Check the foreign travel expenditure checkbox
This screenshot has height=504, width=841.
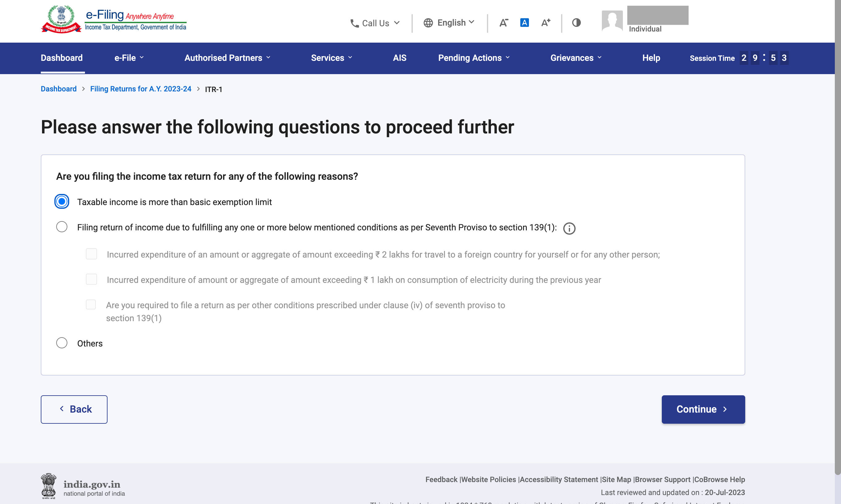tap(91, 254)
